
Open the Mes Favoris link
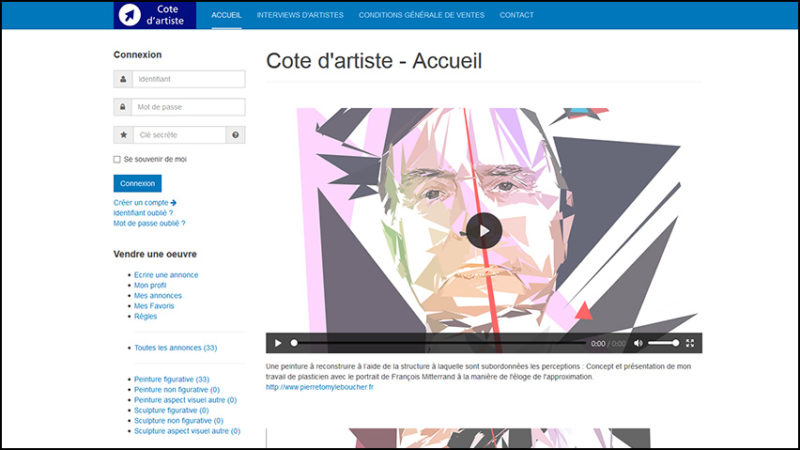[154, 306]
